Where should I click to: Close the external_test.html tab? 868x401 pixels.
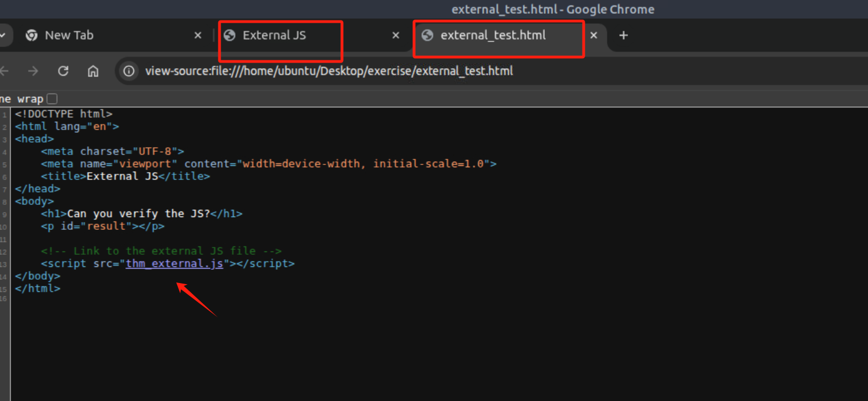click(594, 35)
